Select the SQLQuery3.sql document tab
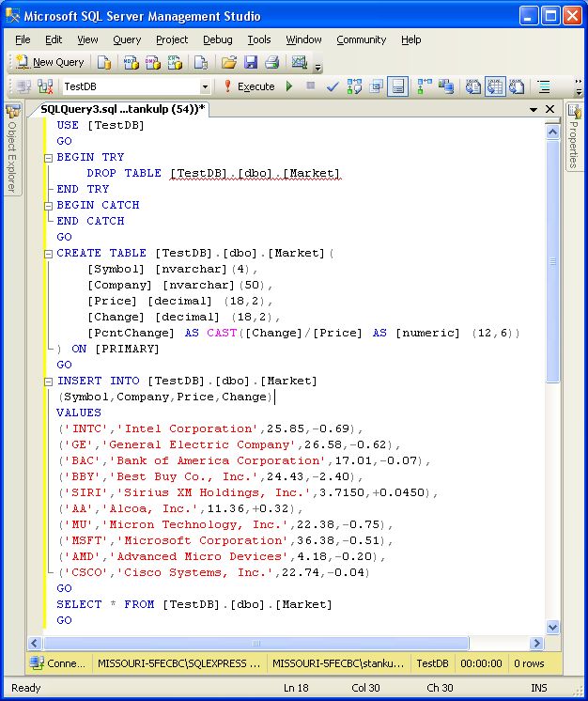The height and width of the screenshot is (701, 588). click(x=122, y=109)
